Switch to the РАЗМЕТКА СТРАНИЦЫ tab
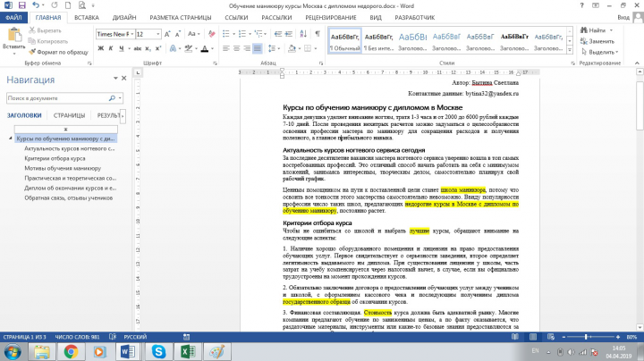The image size is (644, 361). pyautogui.click(x=181, y=18)
